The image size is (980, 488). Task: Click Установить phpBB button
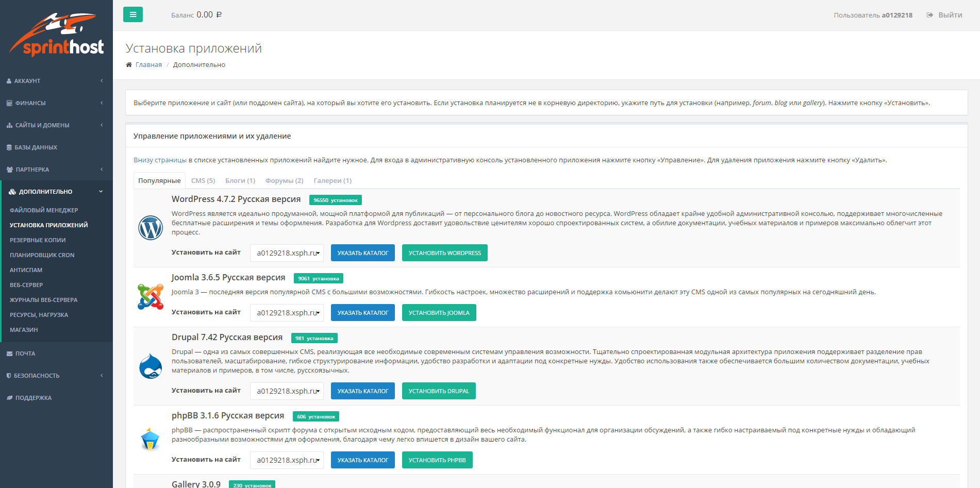coord(437,460)
